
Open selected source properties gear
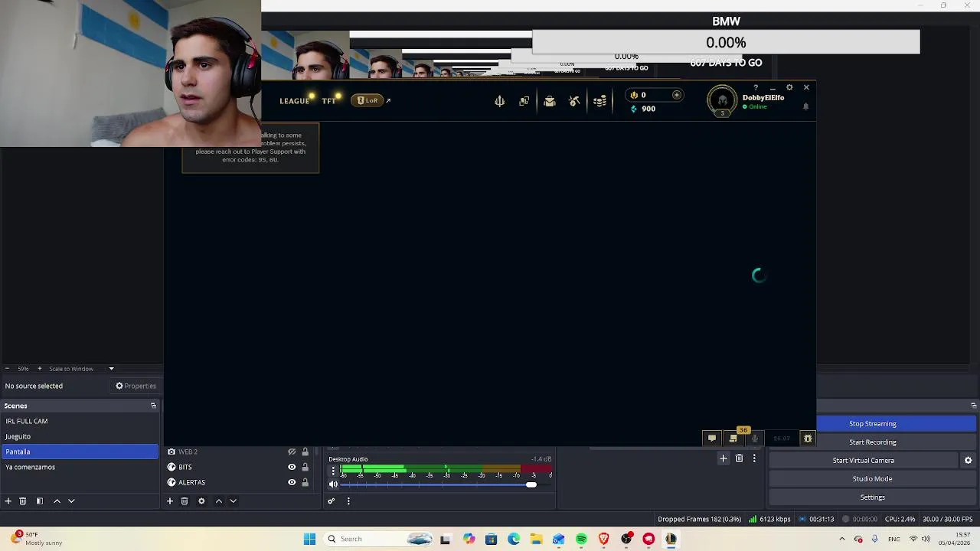tap(201, 501)
